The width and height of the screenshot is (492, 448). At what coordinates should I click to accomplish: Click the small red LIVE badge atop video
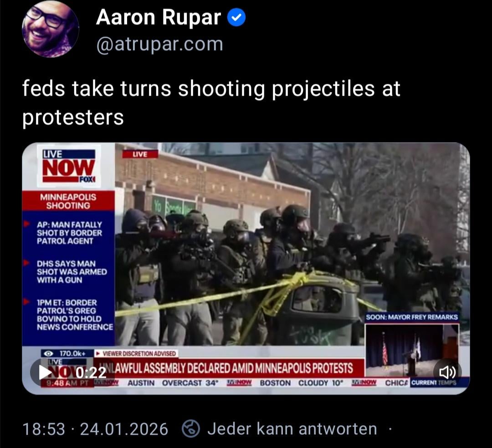pyautogui.click(x=140, y=154)
